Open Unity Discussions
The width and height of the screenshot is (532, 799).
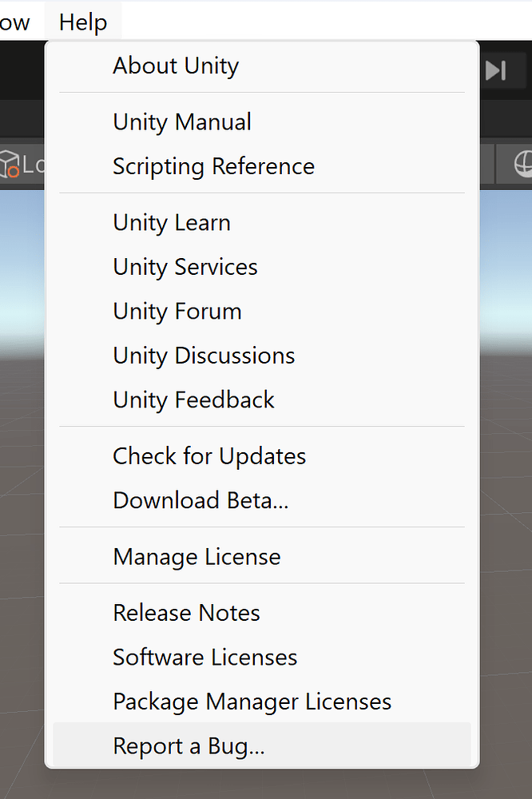204,356
